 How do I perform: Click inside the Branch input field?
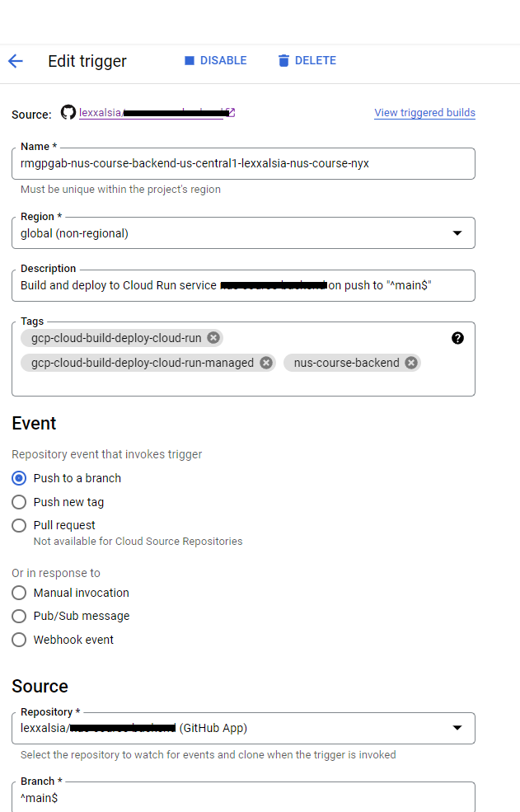(165, 799)
